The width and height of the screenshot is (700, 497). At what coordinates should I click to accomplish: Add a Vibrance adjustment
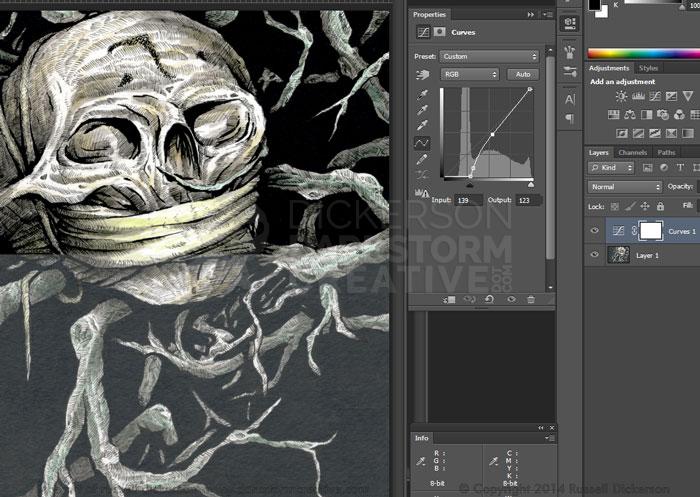[x=688, y=96]
